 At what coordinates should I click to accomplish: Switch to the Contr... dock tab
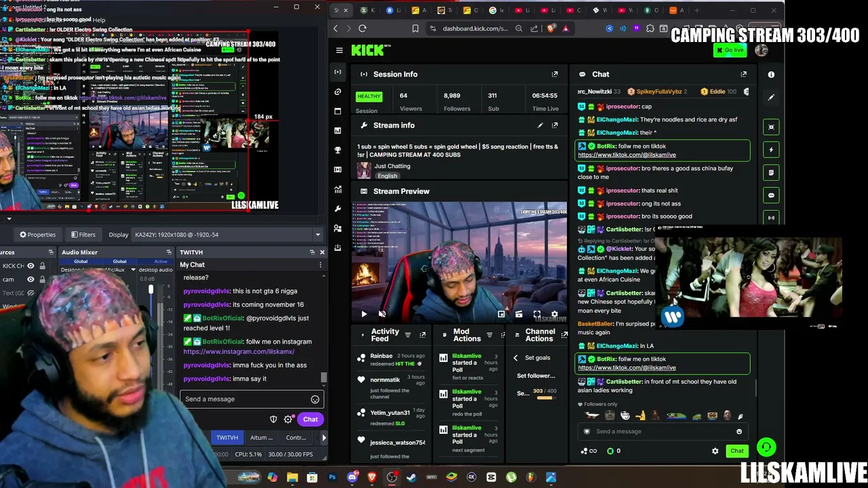click(x=296, y=438)
